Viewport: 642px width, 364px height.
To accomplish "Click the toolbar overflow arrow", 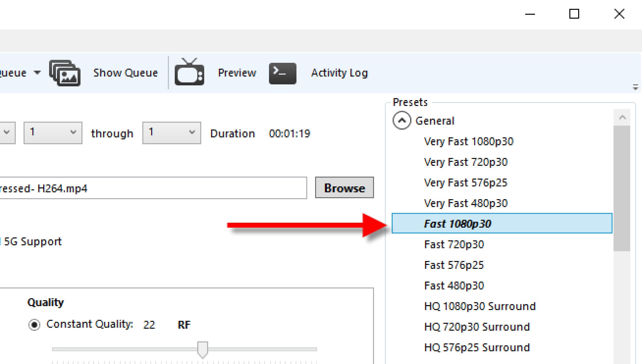I will point(635,87).
